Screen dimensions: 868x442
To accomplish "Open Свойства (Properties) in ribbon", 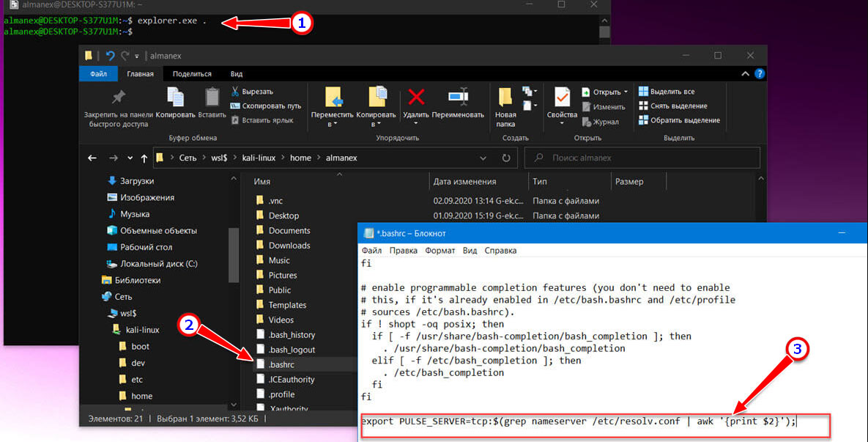I will coord(562,106).
